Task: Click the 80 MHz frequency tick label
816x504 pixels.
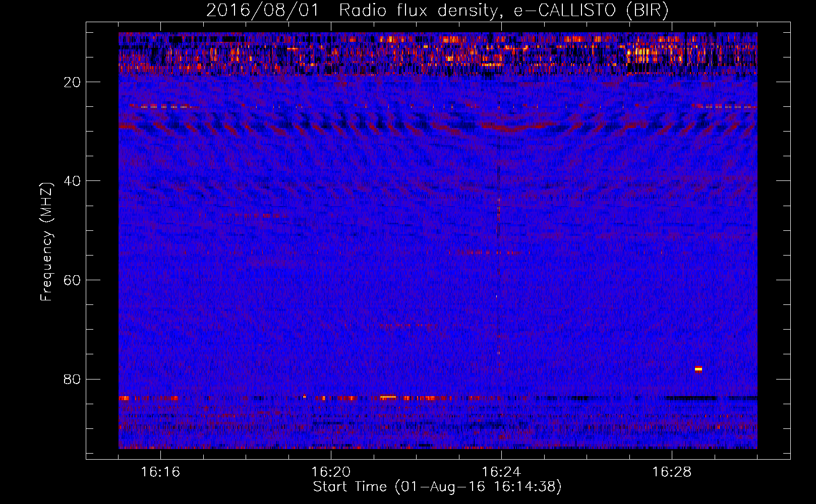Action: [x=72, y=379]
